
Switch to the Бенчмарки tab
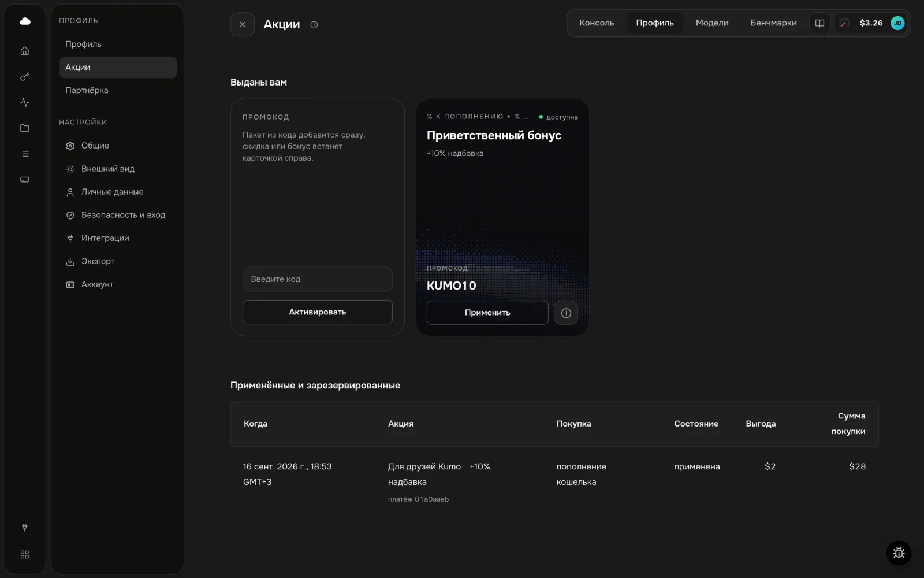click(773, 23)
